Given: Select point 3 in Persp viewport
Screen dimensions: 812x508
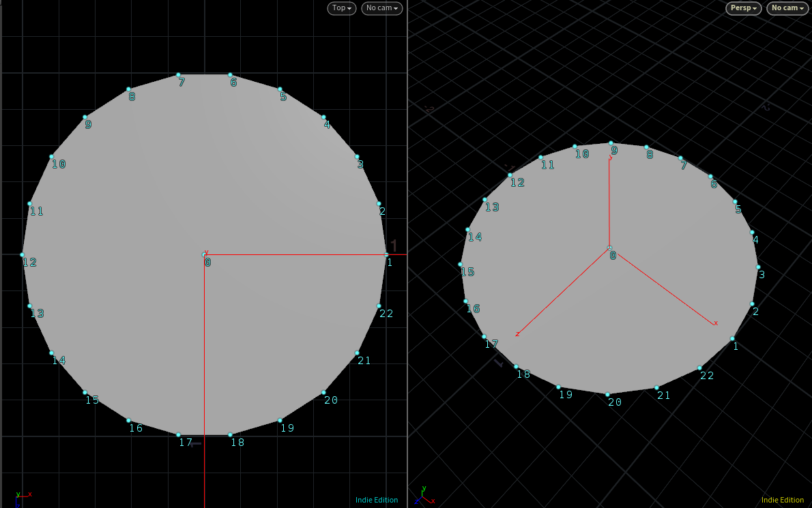Looking at the screenshot, I should click(x=758, y=267).
